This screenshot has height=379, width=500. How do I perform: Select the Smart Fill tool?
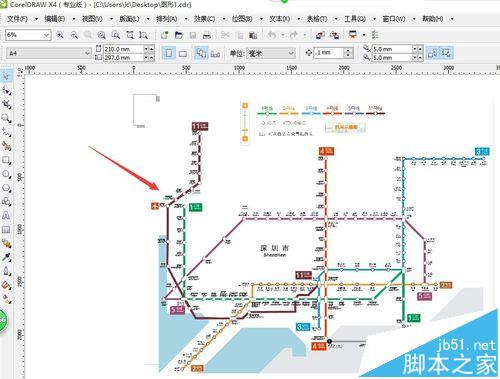pos(6,146)
